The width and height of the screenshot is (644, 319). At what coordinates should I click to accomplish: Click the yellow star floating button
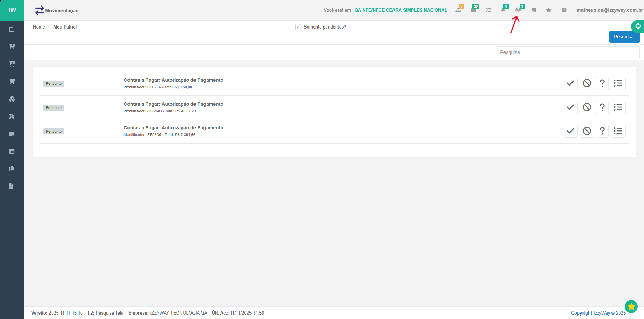pyautogui.click(x=631, y=306)
